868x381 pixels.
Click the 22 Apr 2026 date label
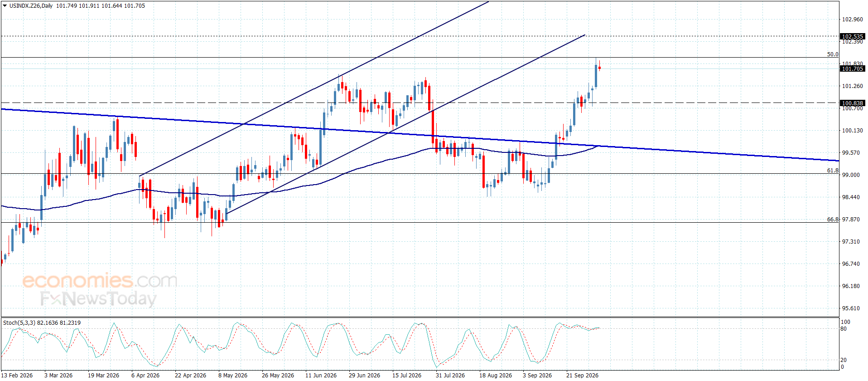[x=190, y=375]
